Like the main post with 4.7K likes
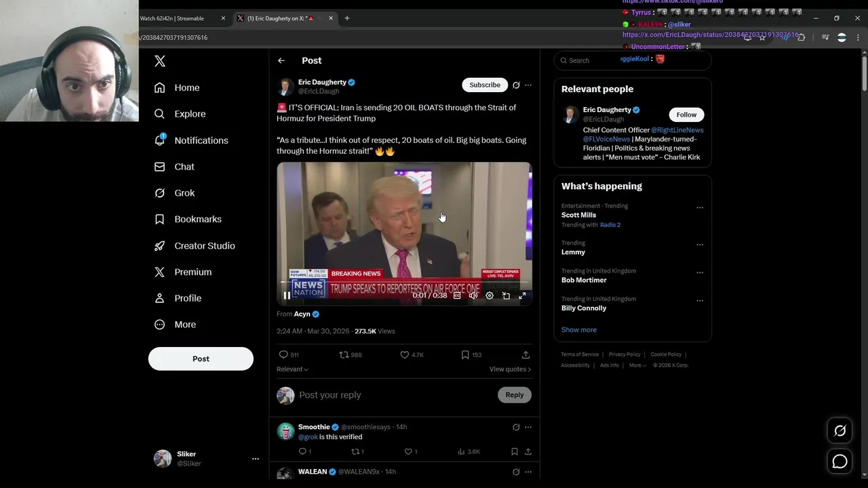This screenshot has height=488, width=868. [x=404, y=354]
